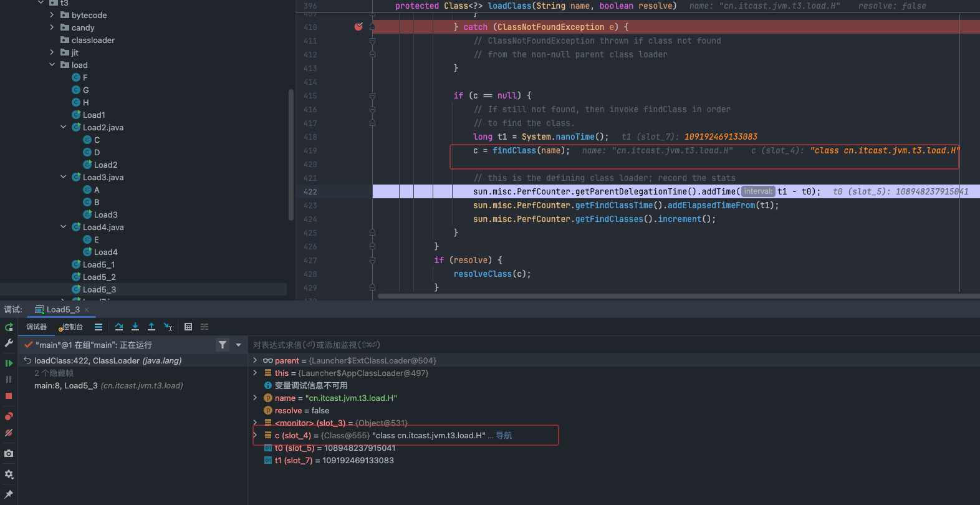Toggle the breakpoint on line 410
Screen dimensions: 980x505
pos(358,27)
